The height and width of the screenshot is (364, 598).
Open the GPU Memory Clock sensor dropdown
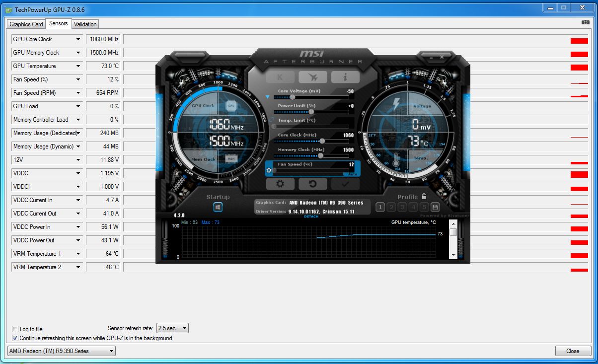pyautogui.click(x=78, y=53)
